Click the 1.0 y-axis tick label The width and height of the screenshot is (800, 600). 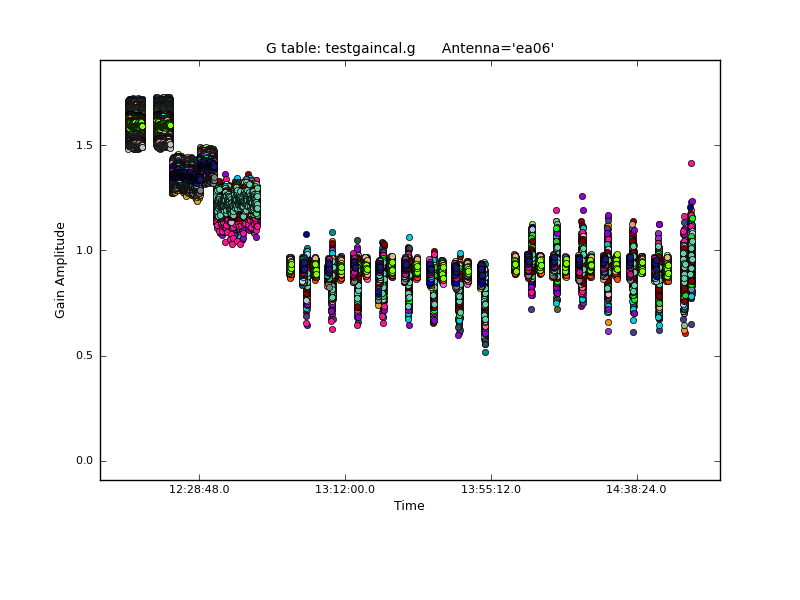point(84,250)
